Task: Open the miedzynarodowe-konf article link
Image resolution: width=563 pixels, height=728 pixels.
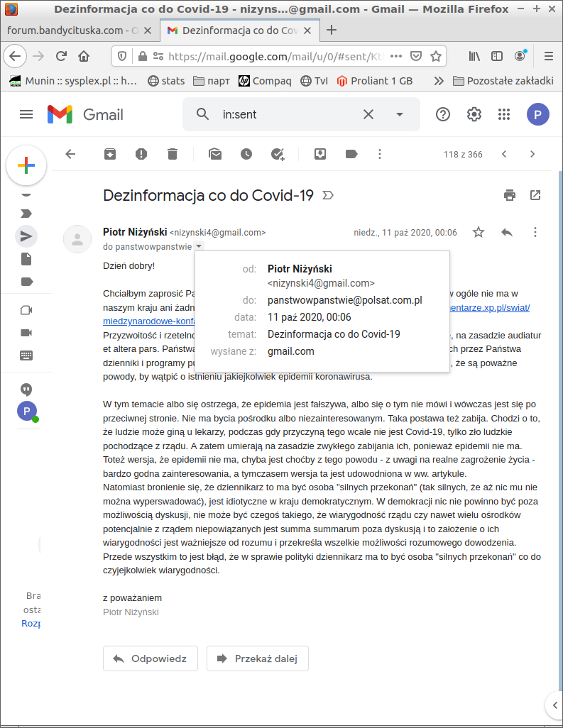Action: coord(149,321)
